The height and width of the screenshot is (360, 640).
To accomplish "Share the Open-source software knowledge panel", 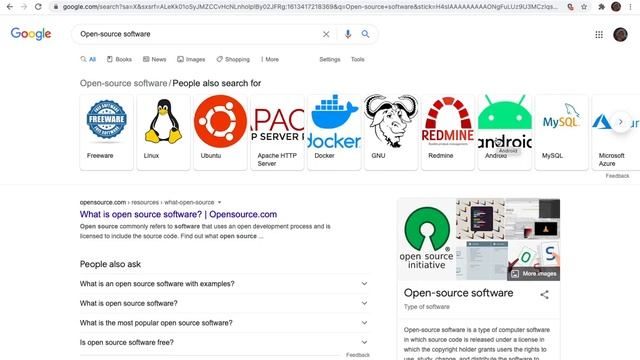I will (x=544, y=294).
